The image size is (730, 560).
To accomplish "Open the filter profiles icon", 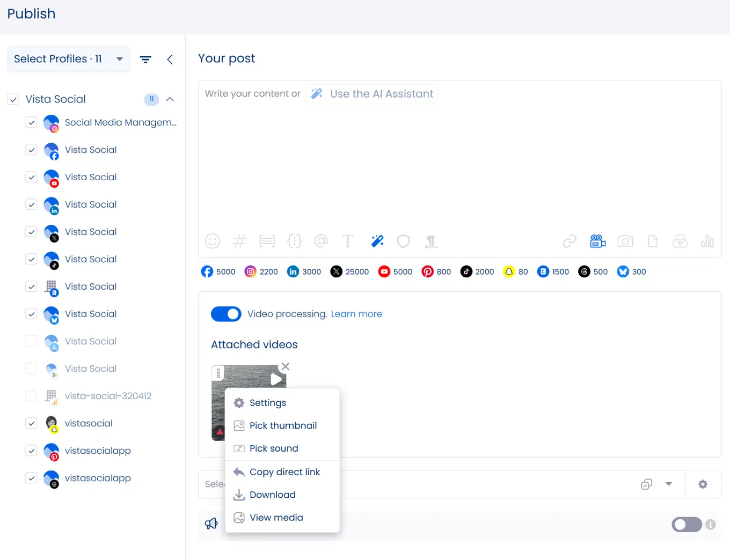I will click(145, 60).
